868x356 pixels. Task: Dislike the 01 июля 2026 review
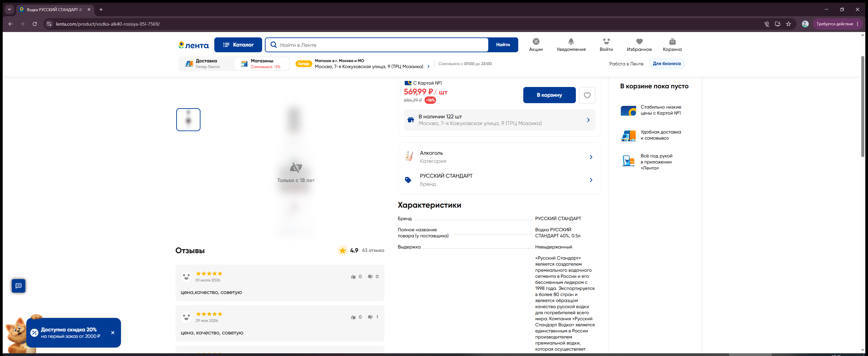[370, 277]
